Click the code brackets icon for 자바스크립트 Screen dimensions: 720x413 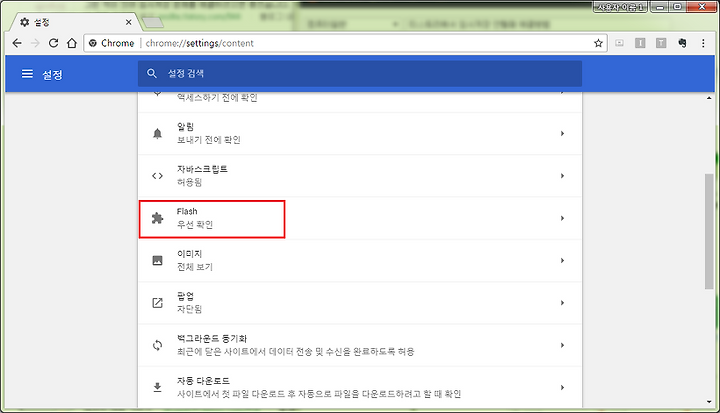tap(158, 176)
